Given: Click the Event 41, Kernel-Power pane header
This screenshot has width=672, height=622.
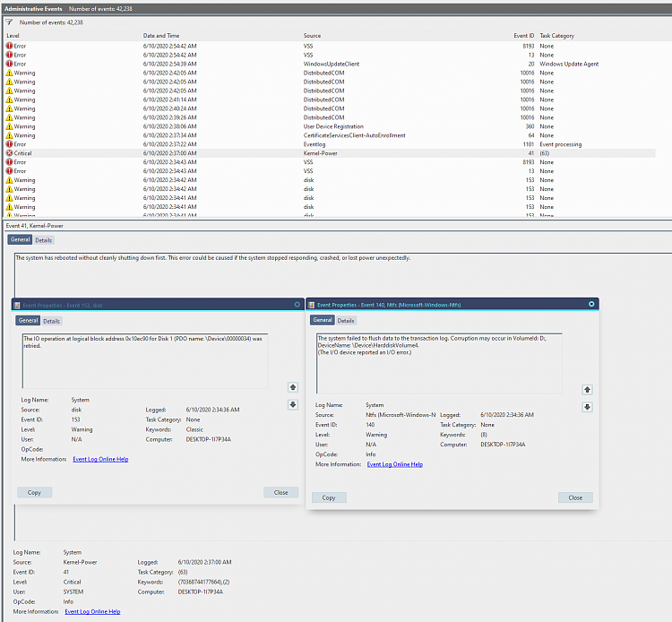Looking at the screenshot, I should point(34,226).
